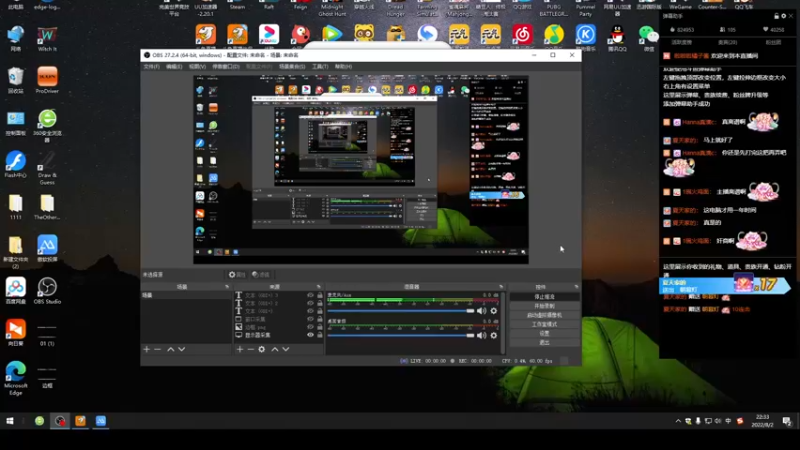Add a new source with the plus icon
Image resolution: width=800 pixels, height=450 pixels.
click(x=240, y=349)
